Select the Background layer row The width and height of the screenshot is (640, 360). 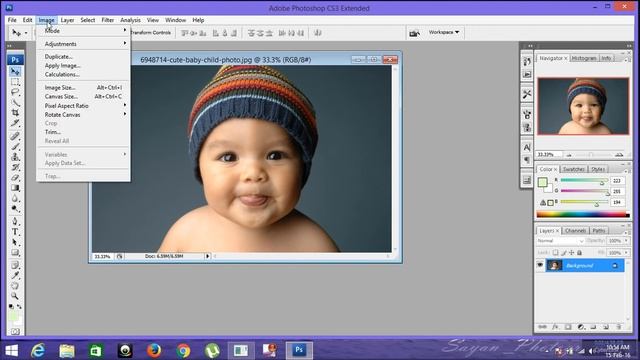coord(584,265)
